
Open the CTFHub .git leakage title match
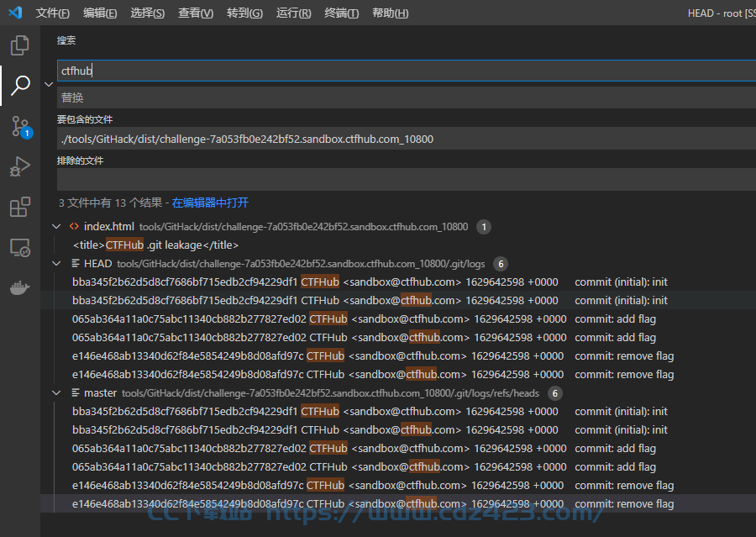(x=398, y=245)
